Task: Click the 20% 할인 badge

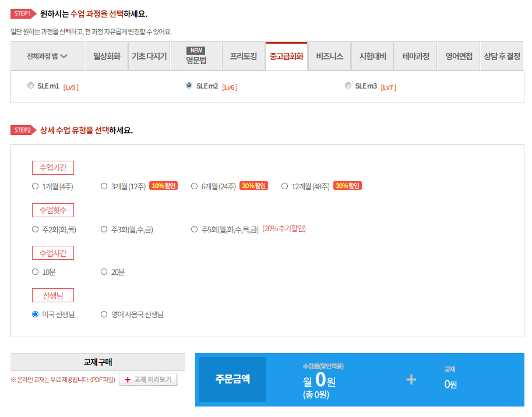Action: point(254,186)
